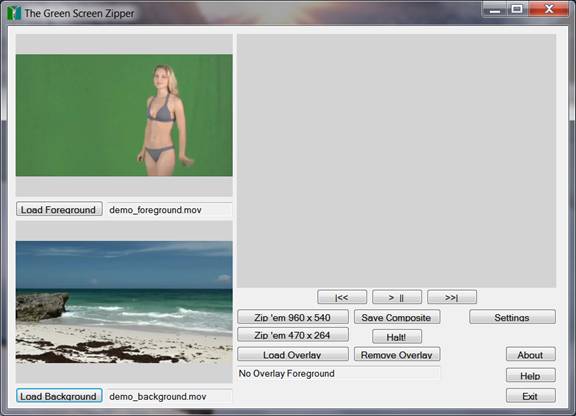Rewind the preview with the |<< button
The image size is (576, 416).
click(x=342, y=297)
